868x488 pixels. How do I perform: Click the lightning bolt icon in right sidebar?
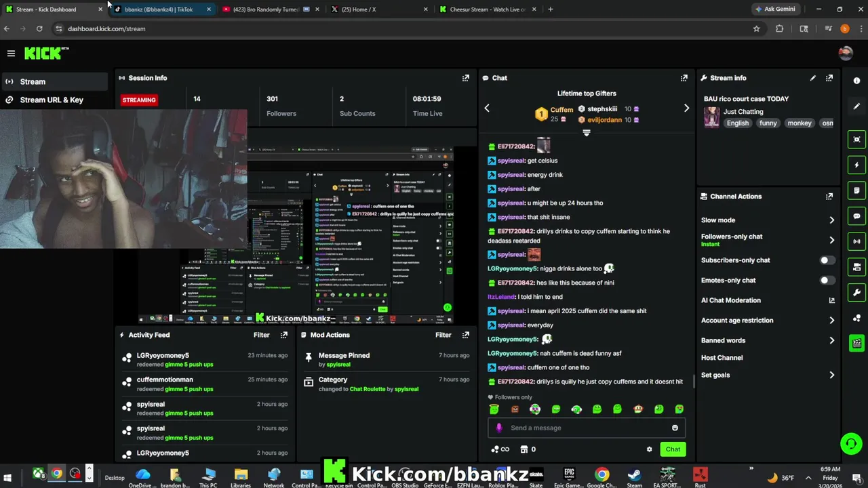(x=856, y=165)
